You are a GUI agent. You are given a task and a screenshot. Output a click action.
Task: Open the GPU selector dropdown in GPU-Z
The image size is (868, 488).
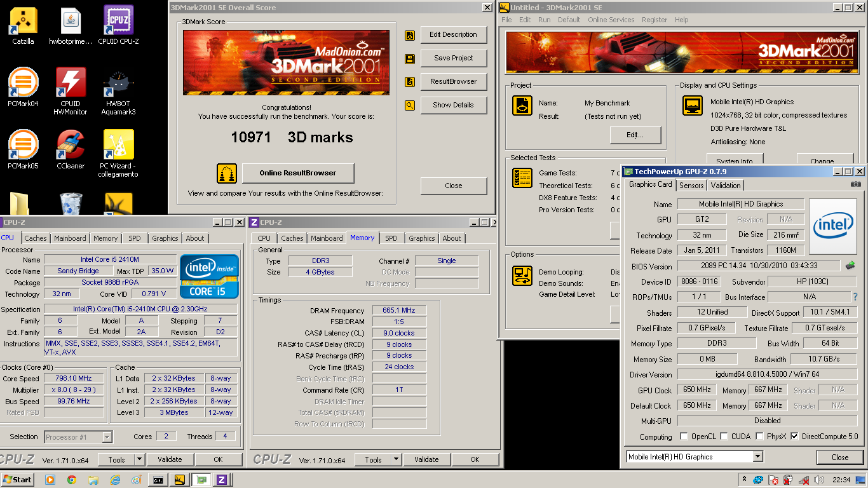point(757,457)
